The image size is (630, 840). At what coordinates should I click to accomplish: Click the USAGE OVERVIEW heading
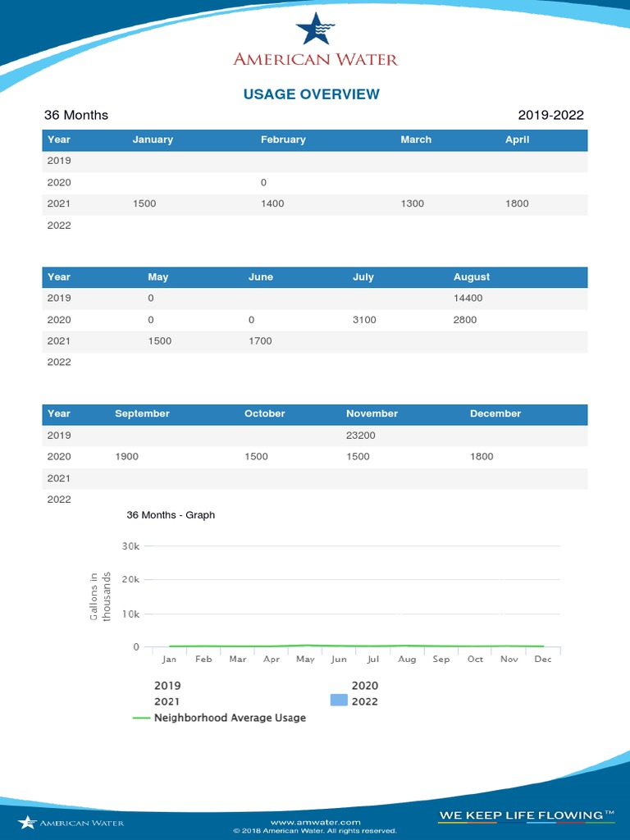[x=311, y=94]
